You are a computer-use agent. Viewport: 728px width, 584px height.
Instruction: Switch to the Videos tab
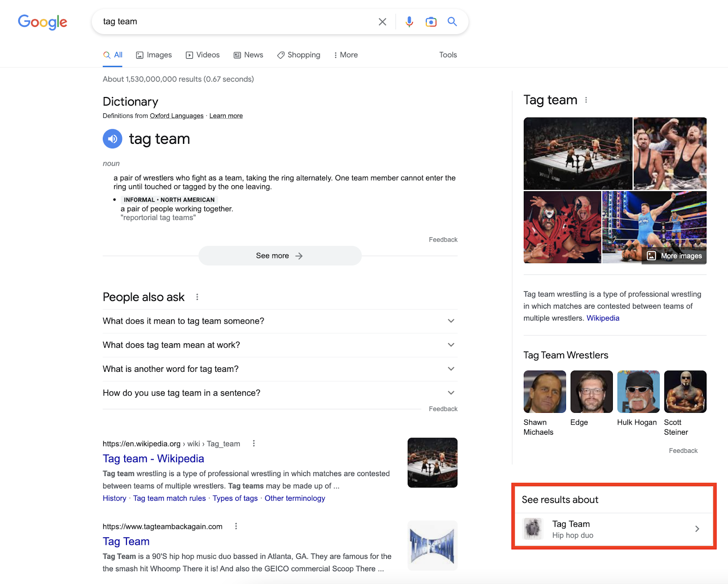[202, 55]
